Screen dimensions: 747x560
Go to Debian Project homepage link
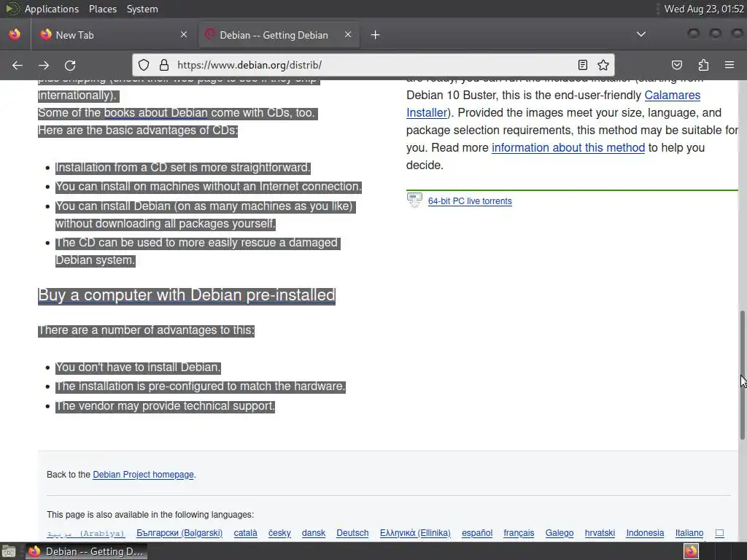(143, 475)
